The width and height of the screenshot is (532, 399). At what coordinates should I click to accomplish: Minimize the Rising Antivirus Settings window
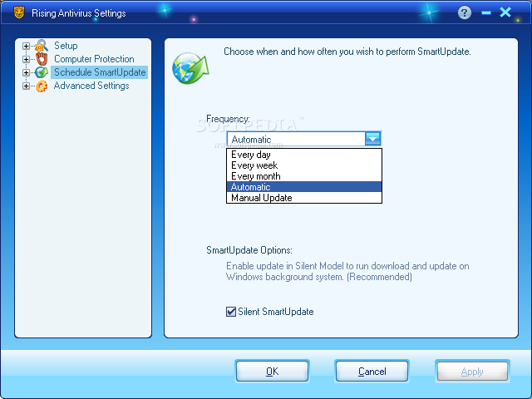486,13
